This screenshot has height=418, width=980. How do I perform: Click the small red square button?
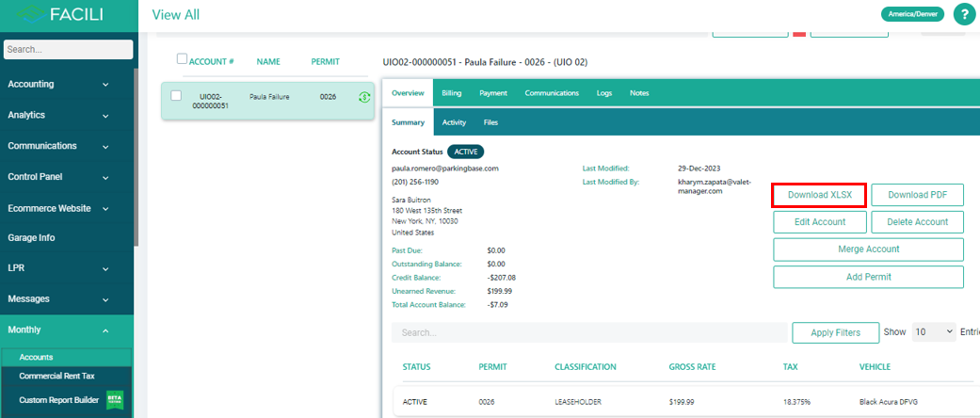pyautogui.click(x=799, y=33)
